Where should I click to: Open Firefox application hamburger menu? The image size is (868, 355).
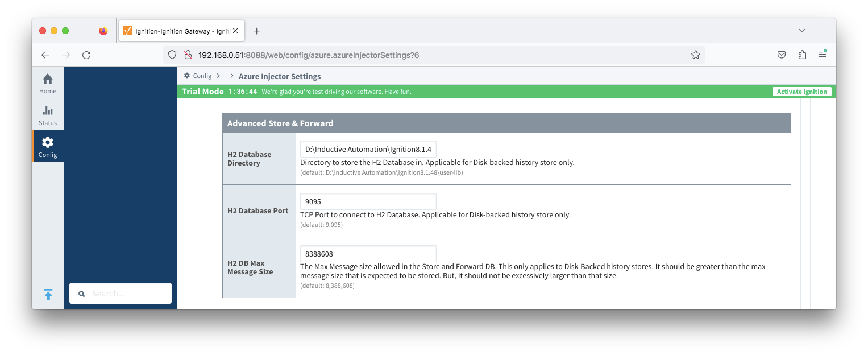pos(823,55)
